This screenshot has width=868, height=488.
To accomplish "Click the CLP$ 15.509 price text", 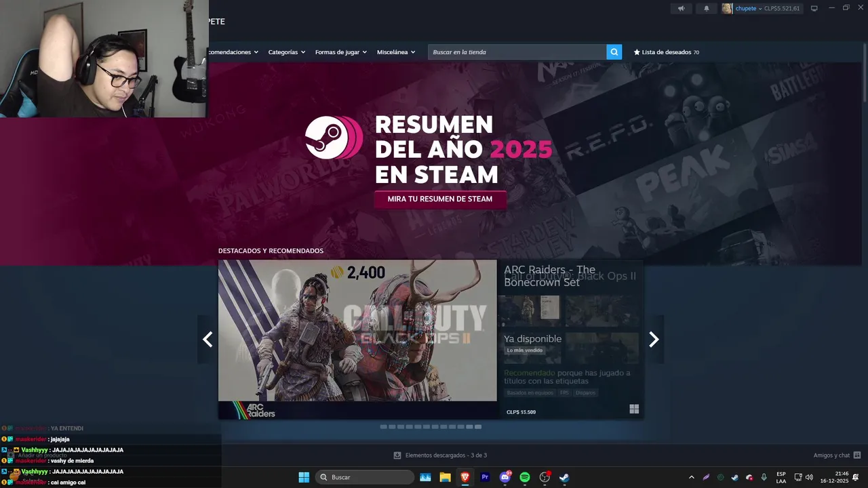I will 521,412.
